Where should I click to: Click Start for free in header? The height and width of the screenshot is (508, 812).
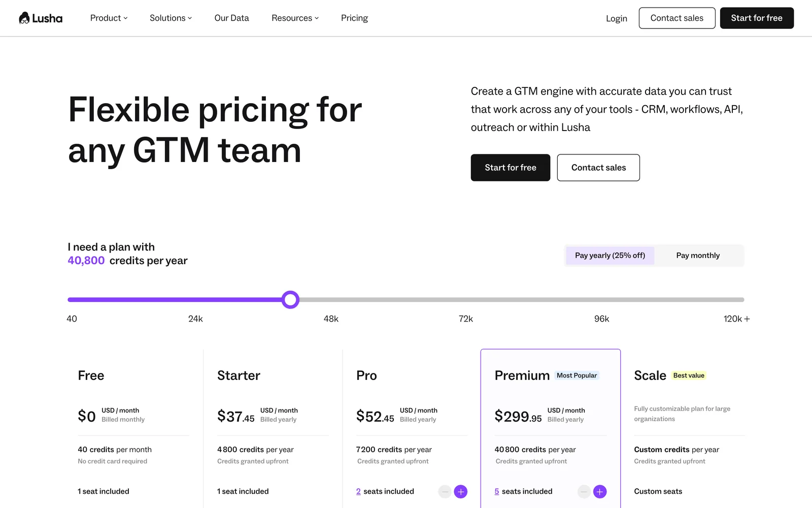[x=757, y=18]
